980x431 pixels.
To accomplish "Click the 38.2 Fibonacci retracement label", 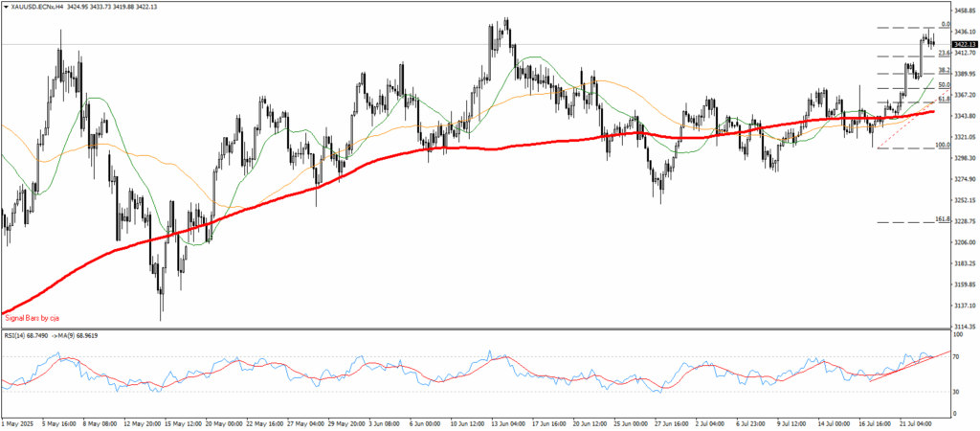I will 943,71.
